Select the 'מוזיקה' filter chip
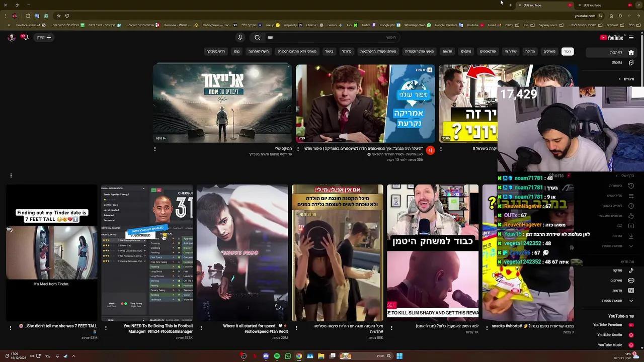Viewport: 644px width, 362px height. (530, 51)
